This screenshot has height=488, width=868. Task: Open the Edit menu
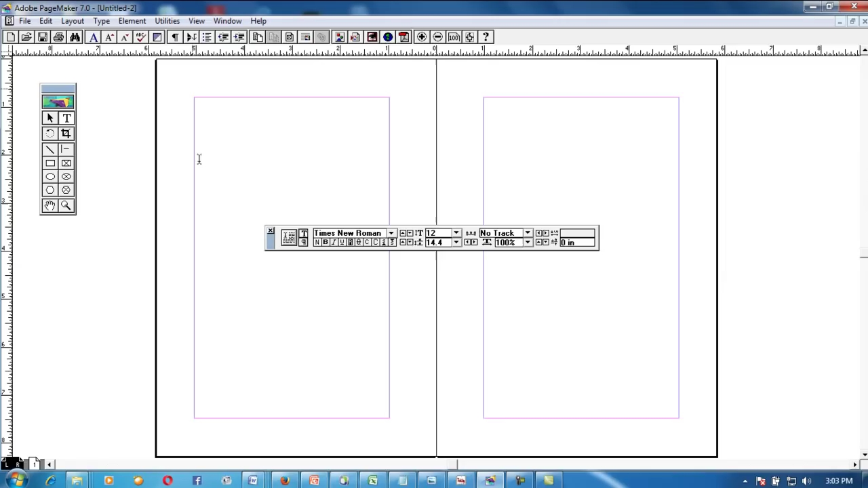coord(45,21)
